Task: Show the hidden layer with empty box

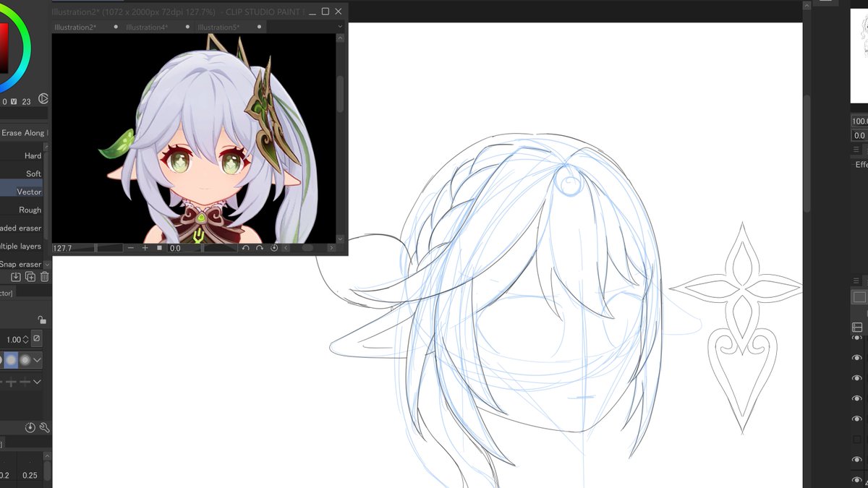Action: [857, 439]
